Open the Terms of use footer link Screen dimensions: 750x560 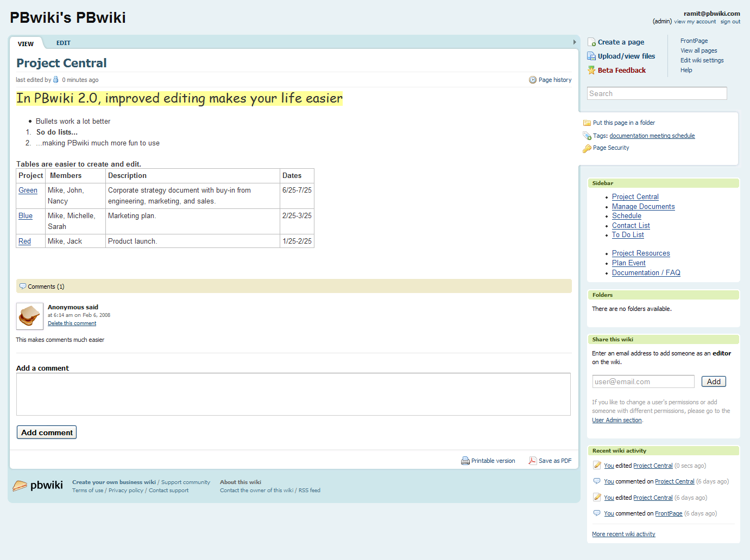click(x=87, y=491)
